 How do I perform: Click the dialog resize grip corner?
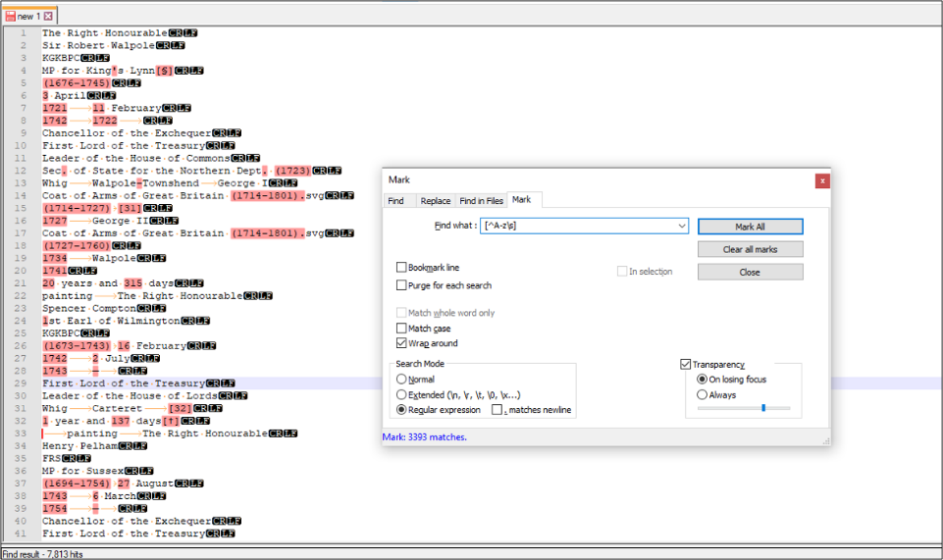click(x=826, y=441)
